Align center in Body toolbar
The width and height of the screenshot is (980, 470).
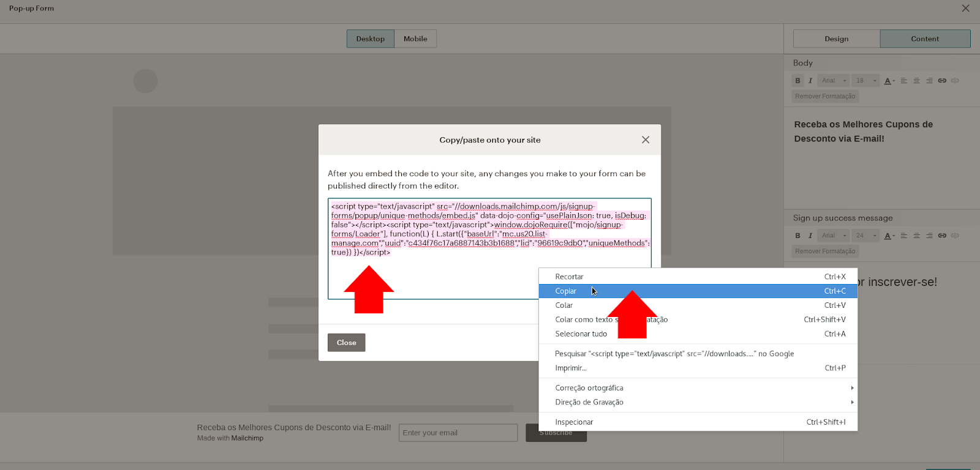(916, 81)
